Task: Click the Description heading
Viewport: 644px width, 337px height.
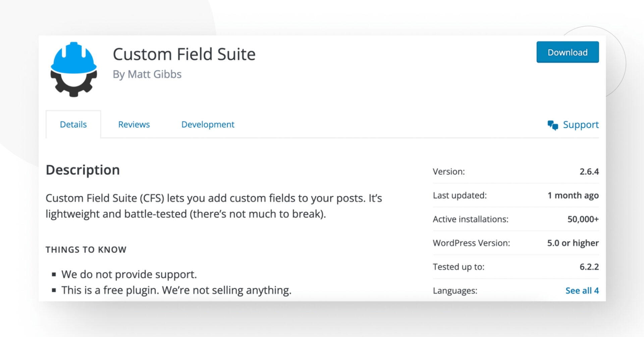Action: tap(83, 170)
